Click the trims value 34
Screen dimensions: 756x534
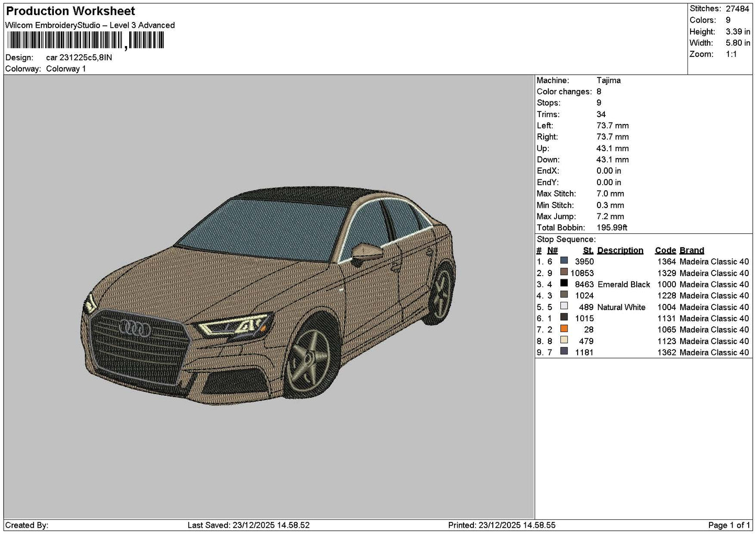[x=601, y=115]
